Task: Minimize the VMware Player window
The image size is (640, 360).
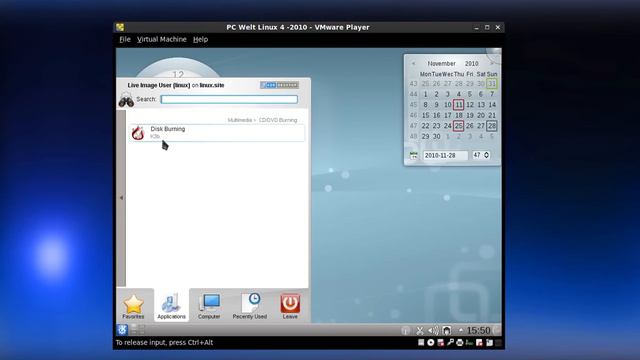Action: (x=476, y=27)
